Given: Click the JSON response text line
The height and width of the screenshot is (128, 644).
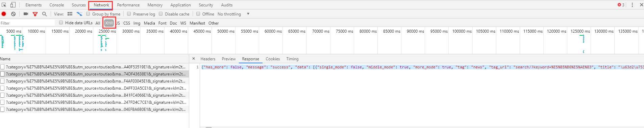Looking at the screenshot, I should point(422,67).
